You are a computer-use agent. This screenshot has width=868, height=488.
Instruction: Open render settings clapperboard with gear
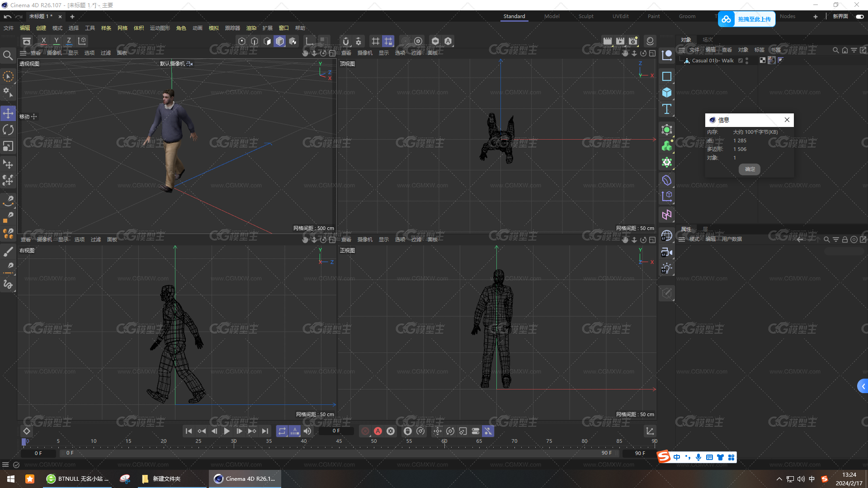633,41
